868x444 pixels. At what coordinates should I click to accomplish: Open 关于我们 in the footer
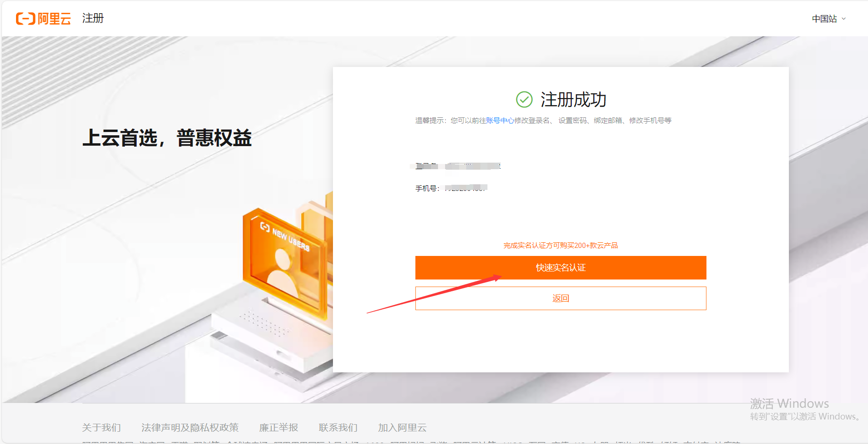(x=101, y=428)
